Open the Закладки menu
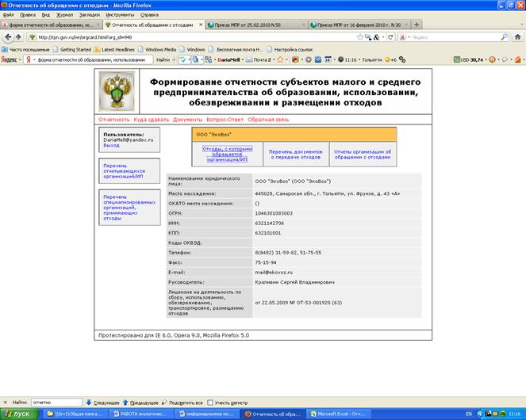 point(90,15)
